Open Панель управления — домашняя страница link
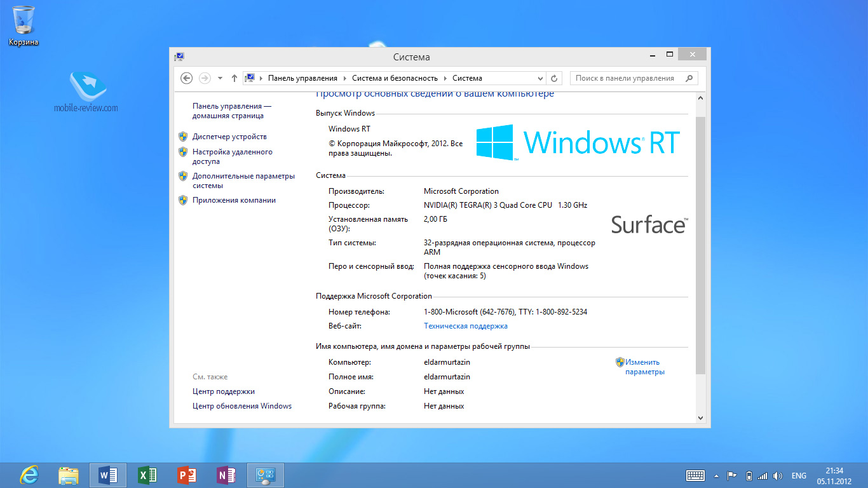 (232, 111)
